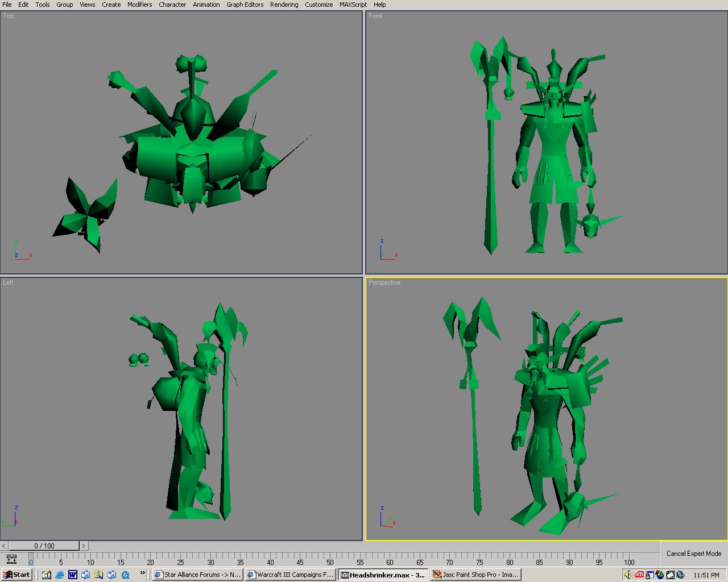Toggle the mini curve editor icon beside the trackbar

coord(11,559)
